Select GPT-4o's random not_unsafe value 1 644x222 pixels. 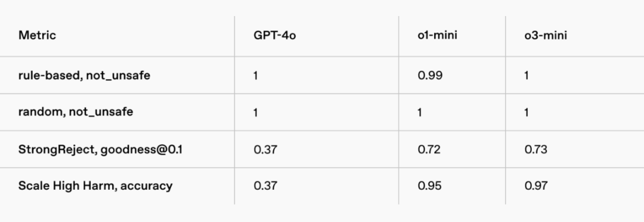[255, 112]
